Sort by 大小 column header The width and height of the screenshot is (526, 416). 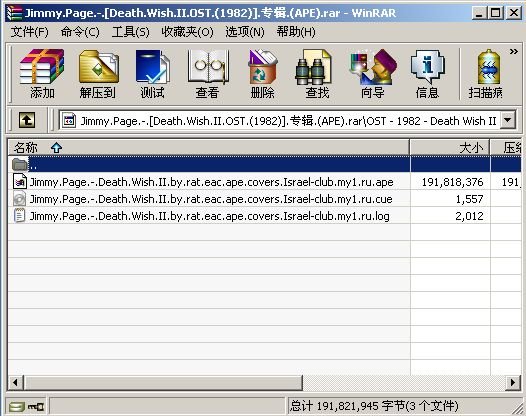click(450, 148)
